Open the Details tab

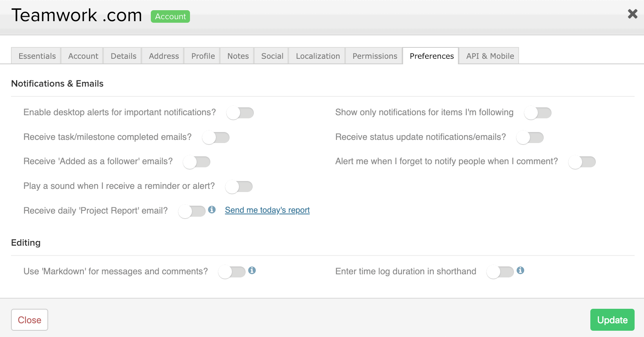pyautogui.click(x=123, y=56)
